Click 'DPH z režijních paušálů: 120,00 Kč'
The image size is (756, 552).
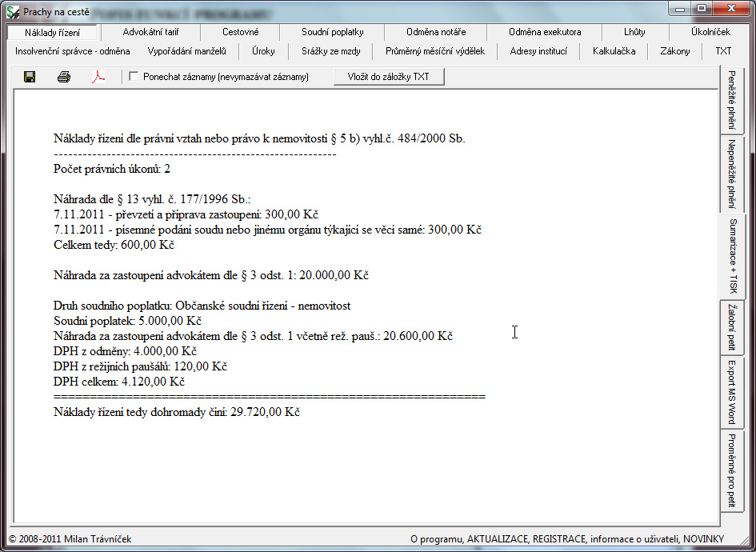click(x=140, y=366)
